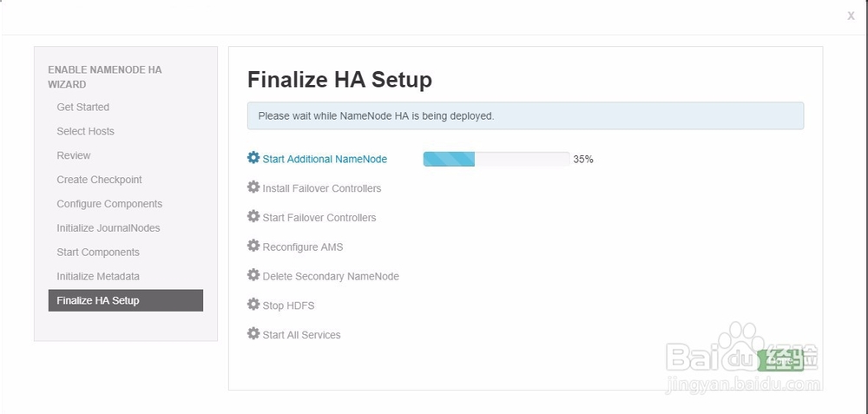Image resolution: width=868 pixels, height=414 pixels.
Task: Click gear icon beside Stop HDFS
Action: tap(253, 305)
